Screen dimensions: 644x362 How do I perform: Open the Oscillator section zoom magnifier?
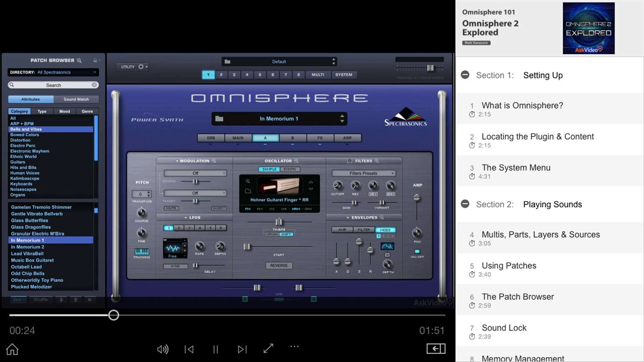[x=296, y=161]
